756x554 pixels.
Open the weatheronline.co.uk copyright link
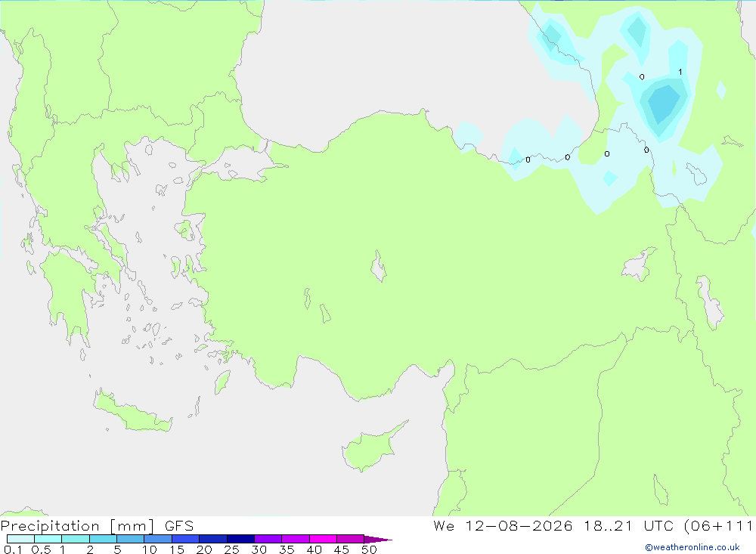pyautogui.click(x=692, y=547)
